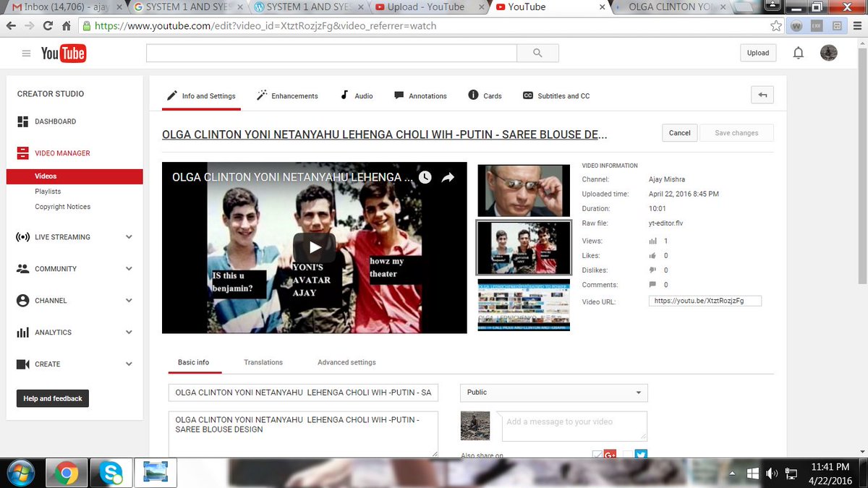
Task: Click the add a message field
Action: [574, 427]
